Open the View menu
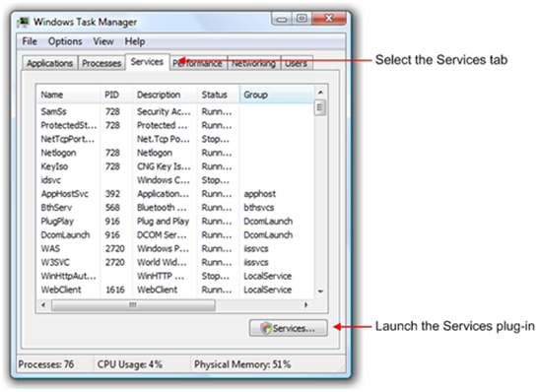 click(103, 41)
